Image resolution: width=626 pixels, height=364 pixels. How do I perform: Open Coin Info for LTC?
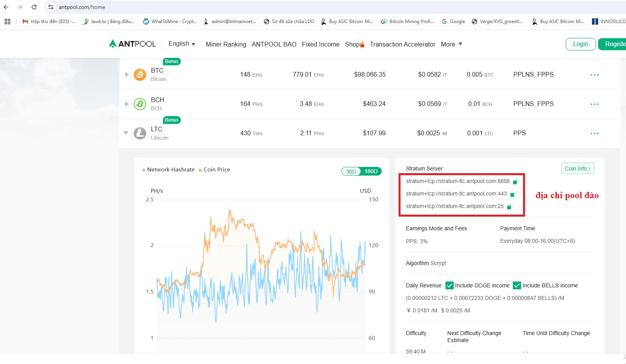[x=578, y=169]
